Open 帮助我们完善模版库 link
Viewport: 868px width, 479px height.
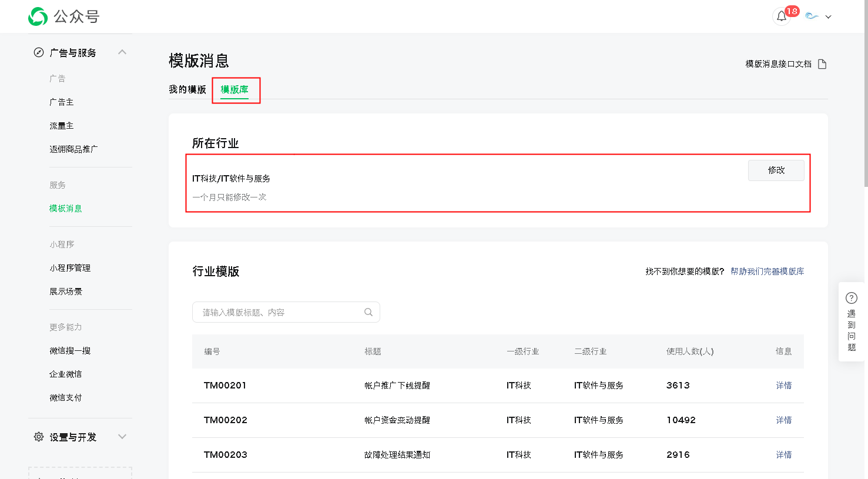(x=767, y=271)
